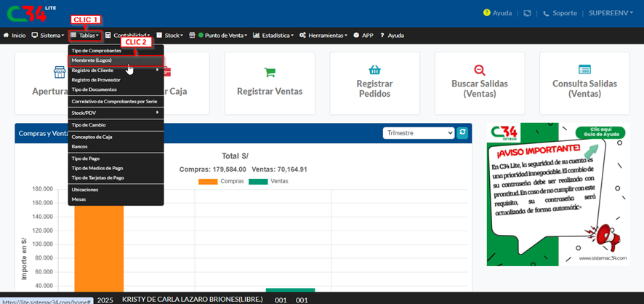Expand the Stock/PDV submenu
This screenshot has height=304, width=644.
pos(116,113)
